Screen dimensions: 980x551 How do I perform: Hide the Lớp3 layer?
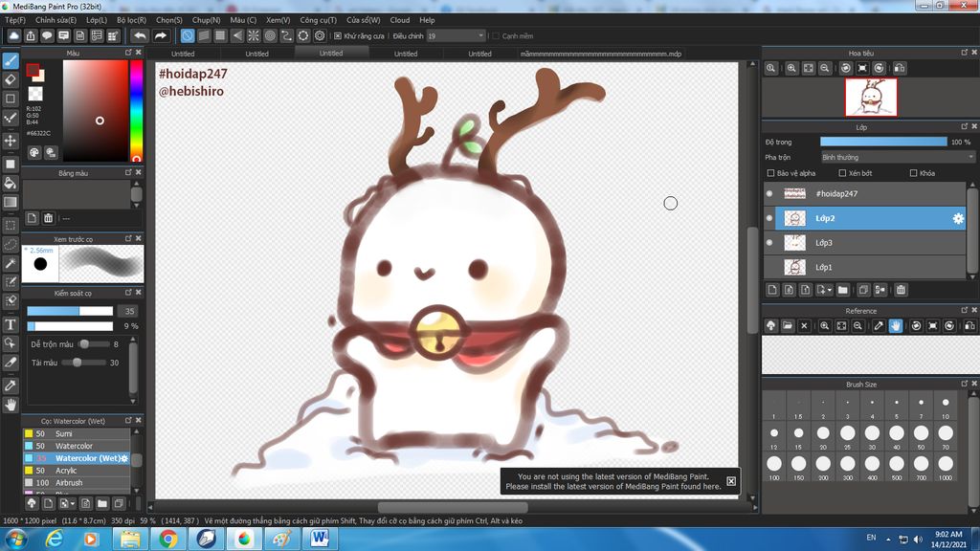click(769, 242)
